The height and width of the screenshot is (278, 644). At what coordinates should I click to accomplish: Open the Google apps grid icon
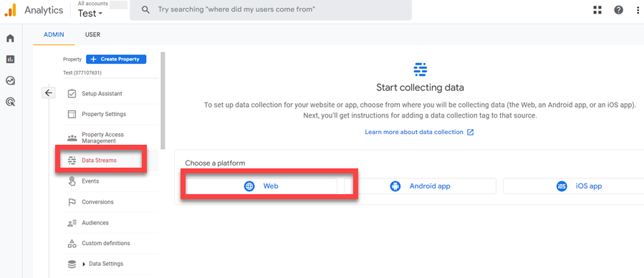point(597,10)
